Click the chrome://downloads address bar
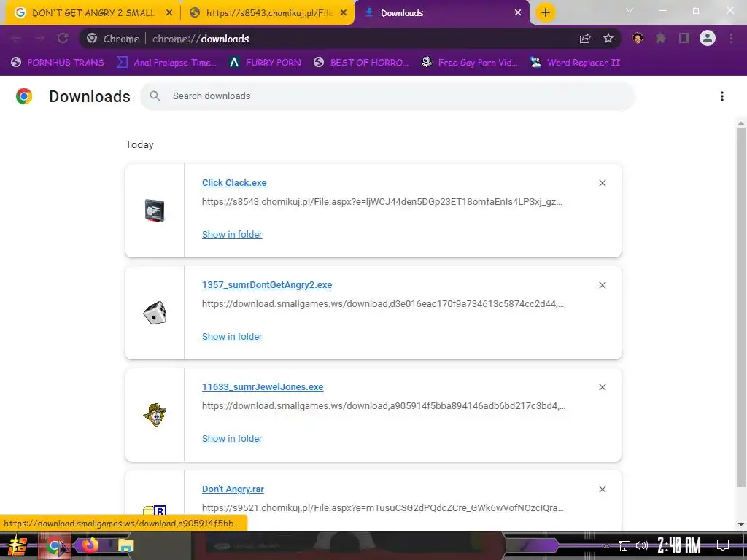 (x=349, y=39)
